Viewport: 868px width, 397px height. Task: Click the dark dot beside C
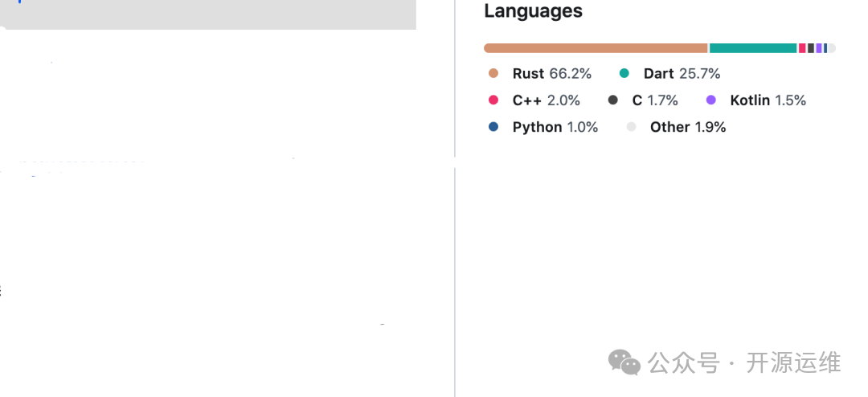[x=613, y=100]
